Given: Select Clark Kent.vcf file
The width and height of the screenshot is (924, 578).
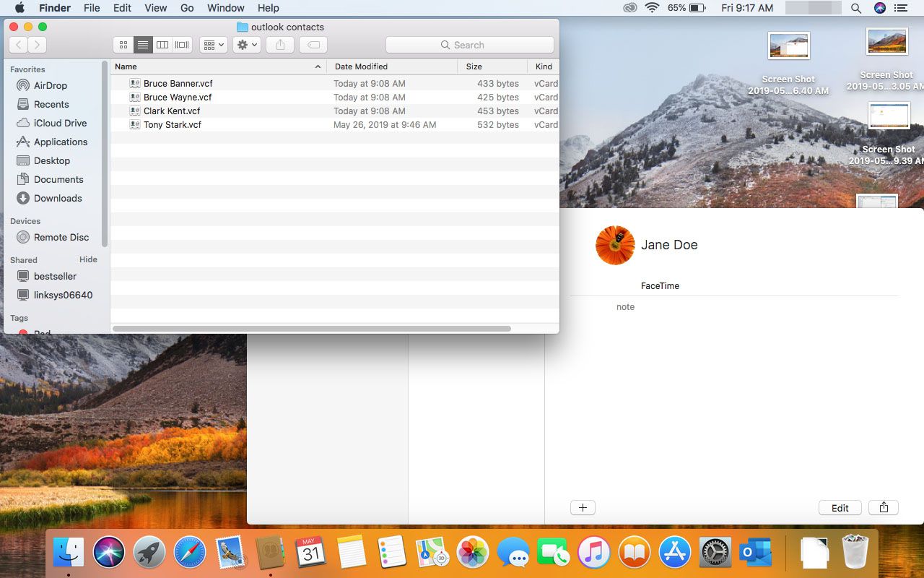Looking at the screenshot, I should tap(335, 111).
